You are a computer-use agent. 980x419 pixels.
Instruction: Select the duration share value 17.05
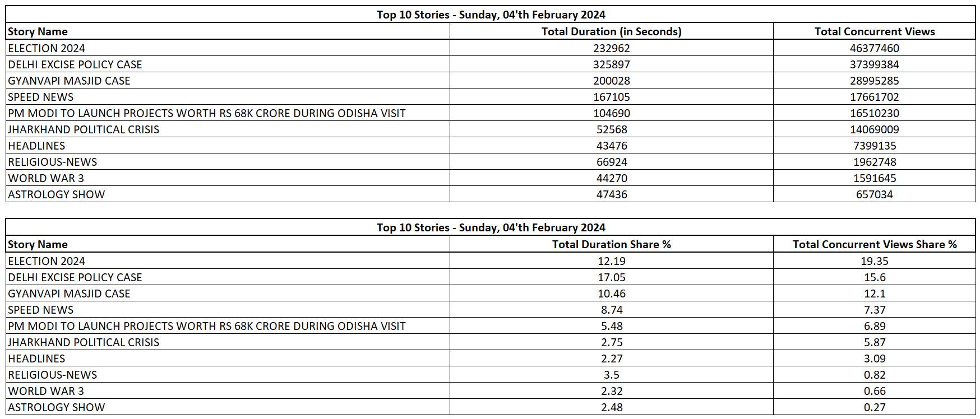pos(611,277)
